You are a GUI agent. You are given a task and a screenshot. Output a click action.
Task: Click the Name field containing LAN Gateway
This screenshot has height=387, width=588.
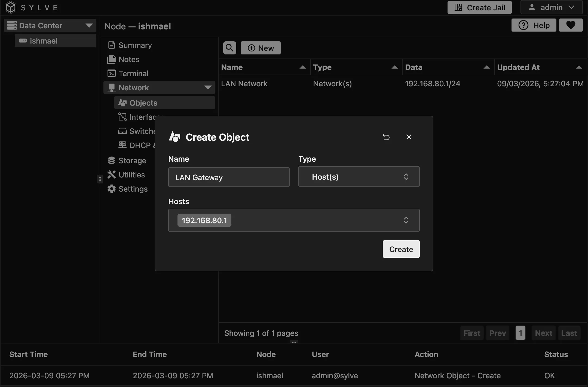pyautogui.click(x=229, y=177)
